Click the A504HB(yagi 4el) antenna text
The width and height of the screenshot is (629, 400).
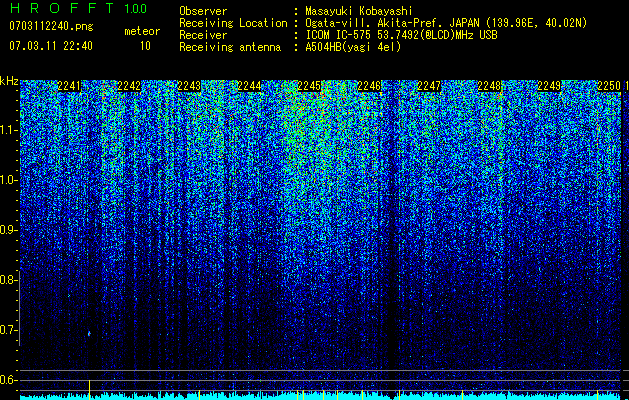click(x=353, y=47)
